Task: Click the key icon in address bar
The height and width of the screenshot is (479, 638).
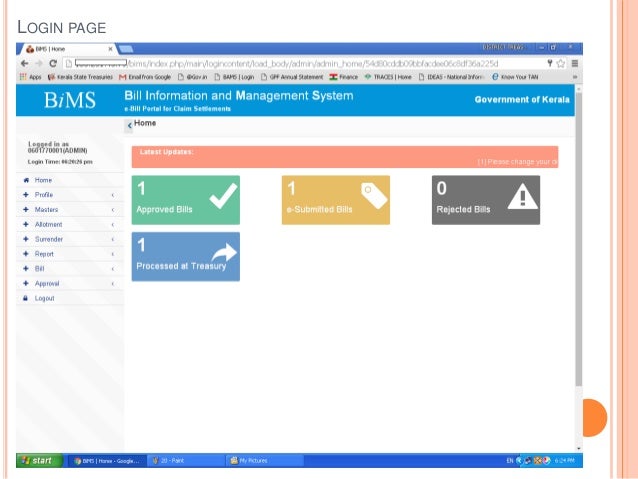Action: click(x=550, y=63)
